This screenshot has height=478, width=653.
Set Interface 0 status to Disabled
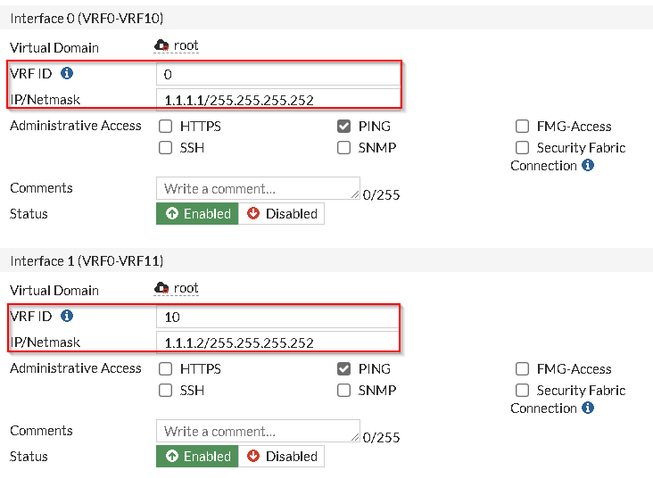pyautogui.click(x=281, y=213)
